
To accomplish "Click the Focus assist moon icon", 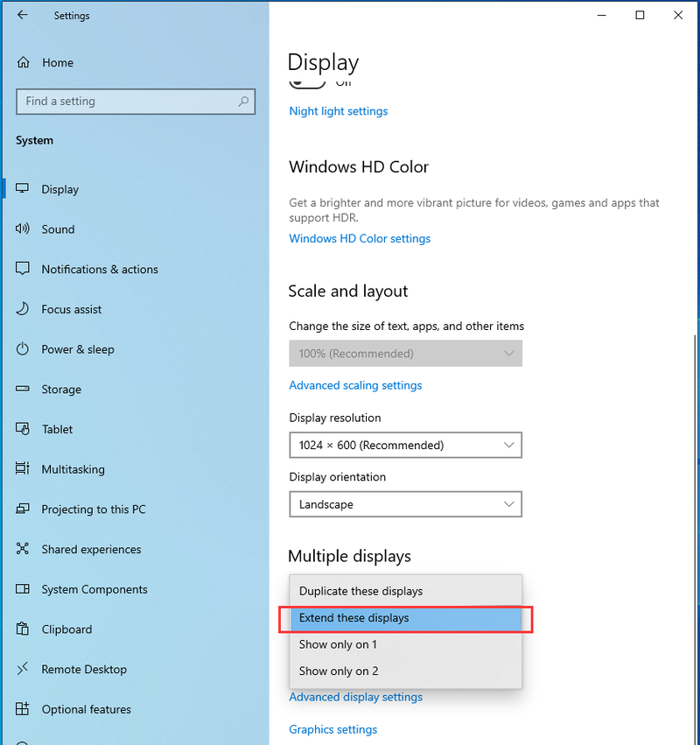I will (x=23, y=310).
